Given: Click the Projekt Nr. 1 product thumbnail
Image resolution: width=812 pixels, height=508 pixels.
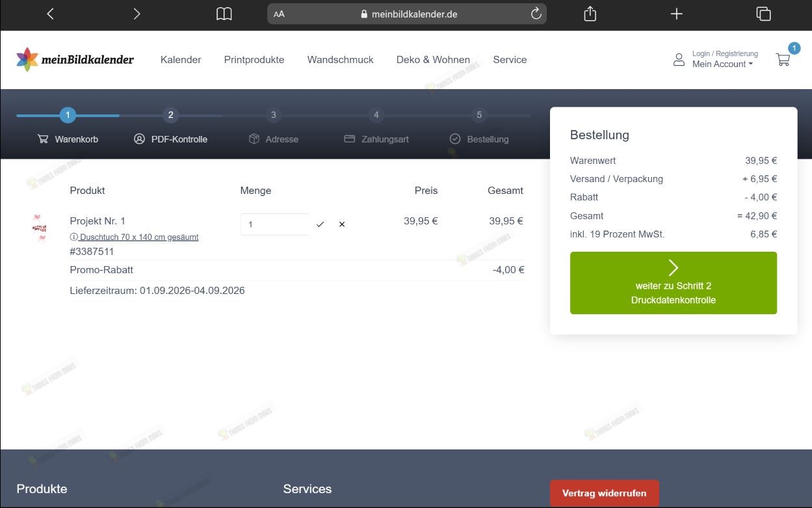Looking at the screenshot, I should [x=40, y=229].
